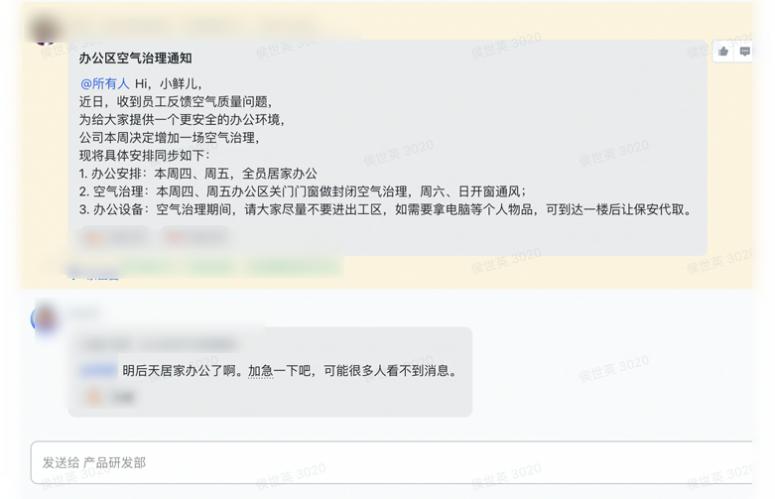Image resolution: width=775 pixels, height=499 pixels.
Task: Open the announcement sender's blurred avatar
Action: coord(44,29)
